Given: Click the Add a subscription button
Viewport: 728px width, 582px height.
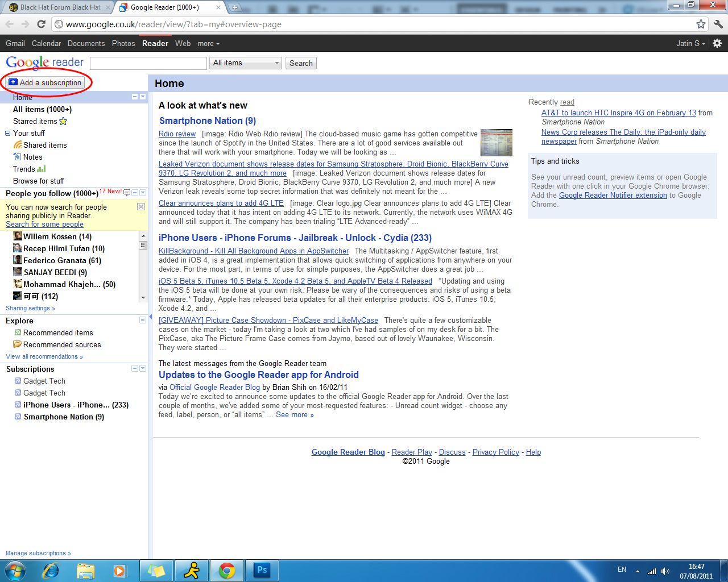Looking at the screenshot, I should [45, 82].
